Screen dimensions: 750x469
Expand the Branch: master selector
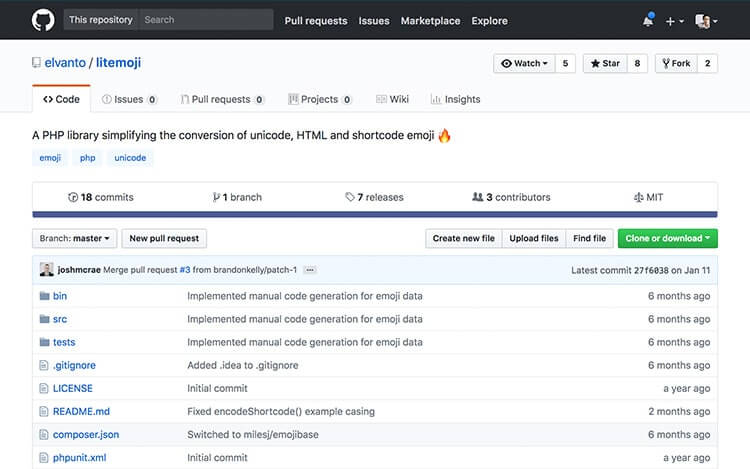(76, 238)
